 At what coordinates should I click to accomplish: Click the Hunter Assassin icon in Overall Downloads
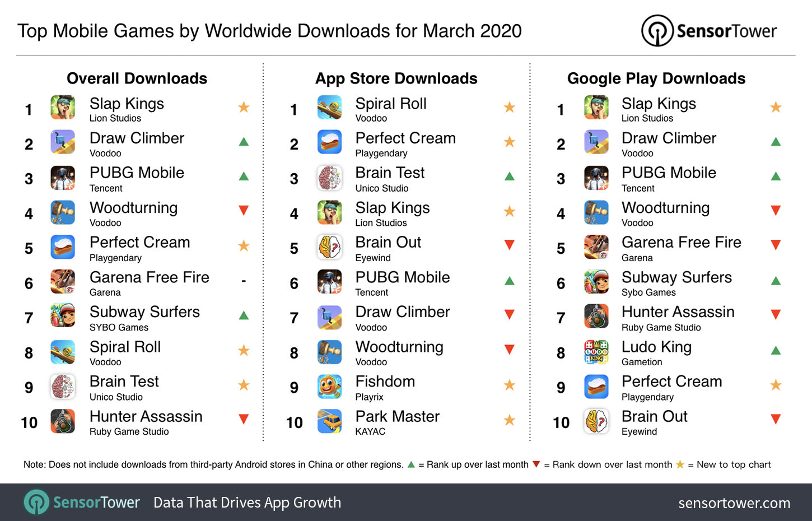click(x=63, y=422)
